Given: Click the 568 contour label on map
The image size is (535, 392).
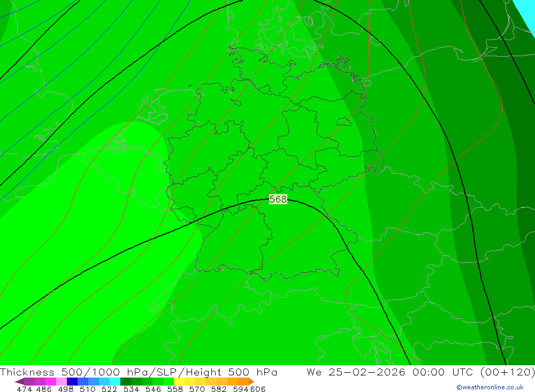Looking at the screenshot, I should [x=278, y=199].
